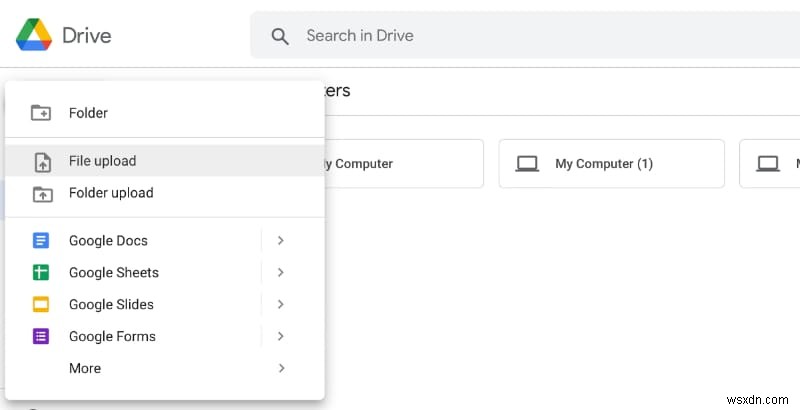Select Folder upload menu entry
Screen dimensions: 800x410
(x=165, y=193)
